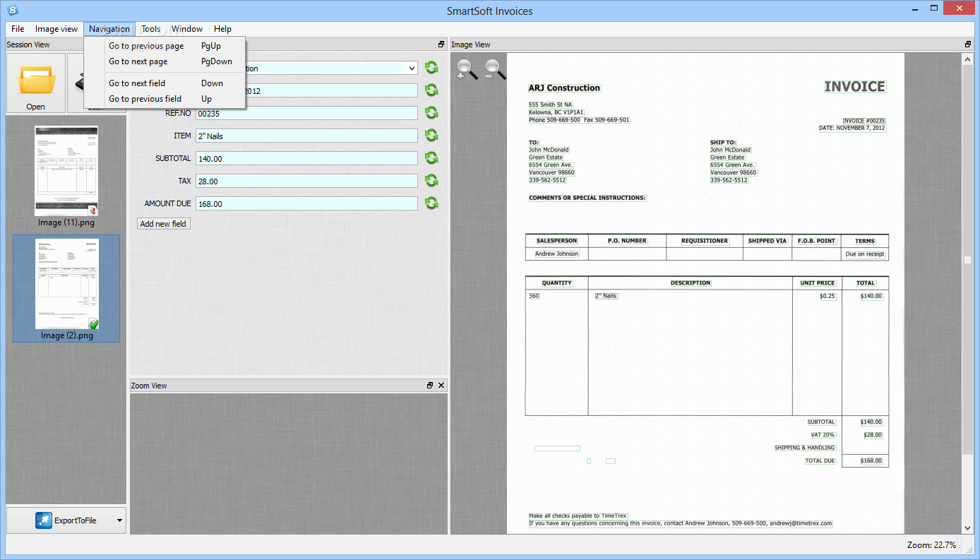Image resolution: width=980 pixels, height=560 pixels.
Task: Click the ITEM input field
Action: [x=306, y=136]
